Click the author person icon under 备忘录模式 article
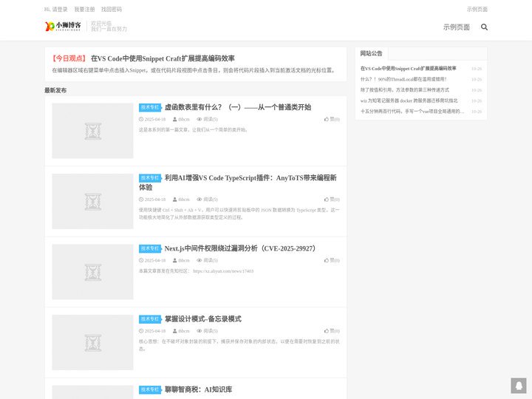 (174, 331)
